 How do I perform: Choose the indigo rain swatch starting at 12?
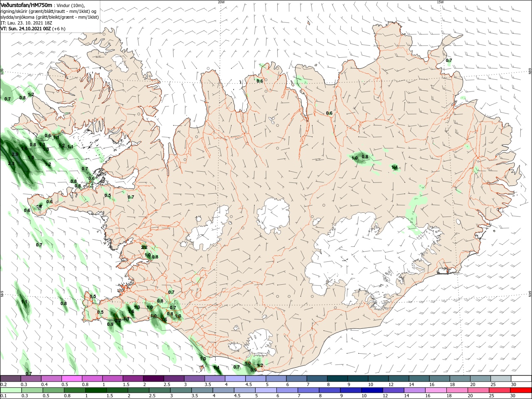pyautogui.click(x=393, y=390)
